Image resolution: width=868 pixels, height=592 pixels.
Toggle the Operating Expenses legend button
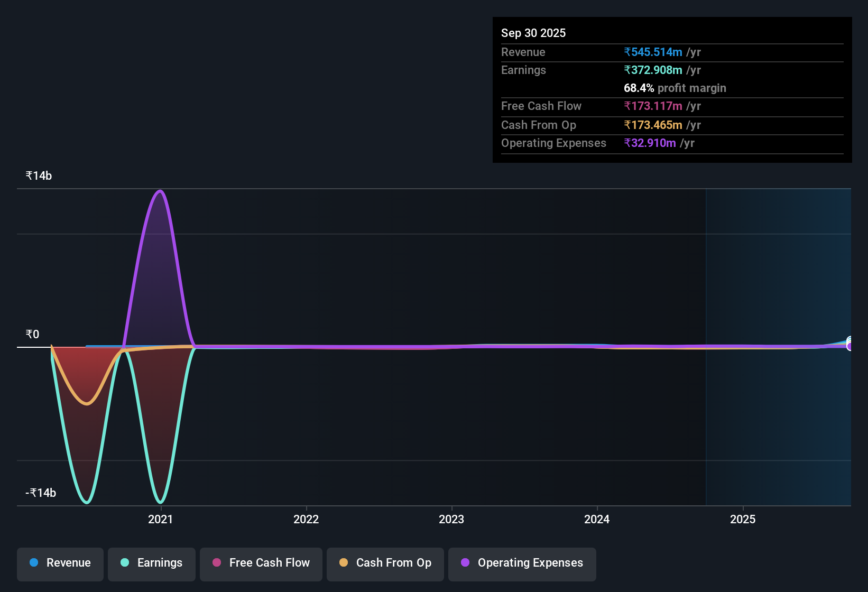click(522, 563)
